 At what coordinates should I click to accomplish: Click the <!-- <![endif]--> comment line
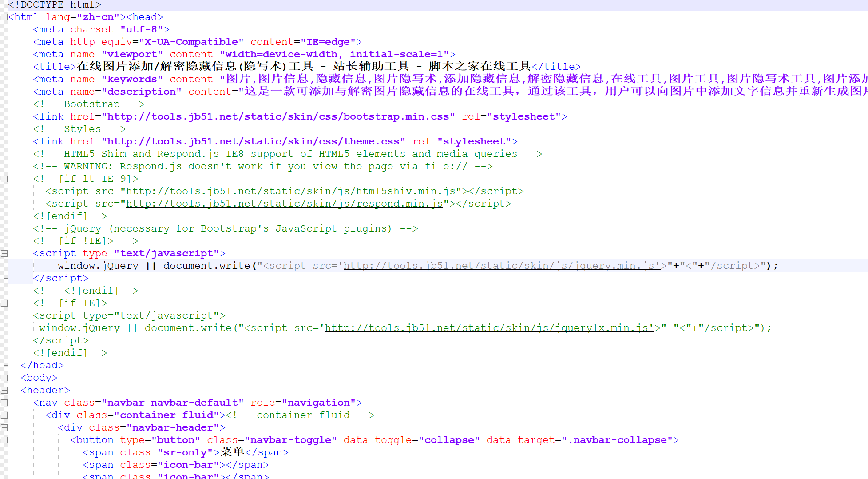86,291
